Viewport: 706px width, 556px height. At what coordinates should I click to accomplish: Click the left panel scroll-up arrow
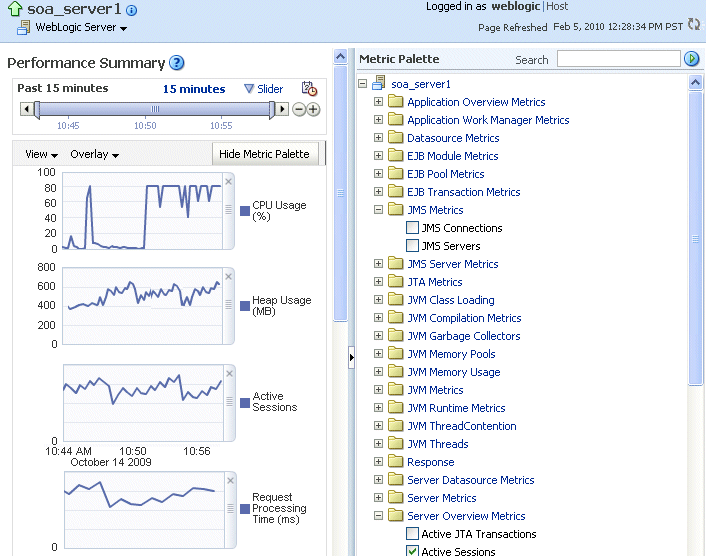tap(340, 56)
